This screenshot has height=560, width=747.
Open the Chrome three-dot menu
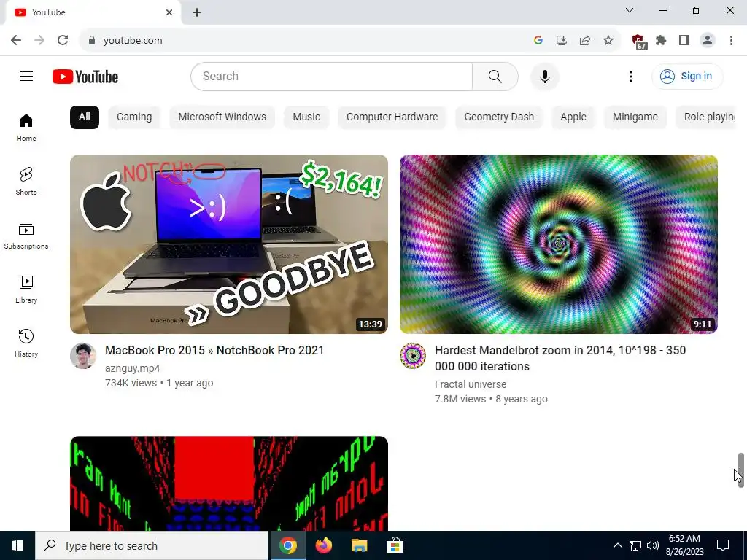tap(731, 40)
